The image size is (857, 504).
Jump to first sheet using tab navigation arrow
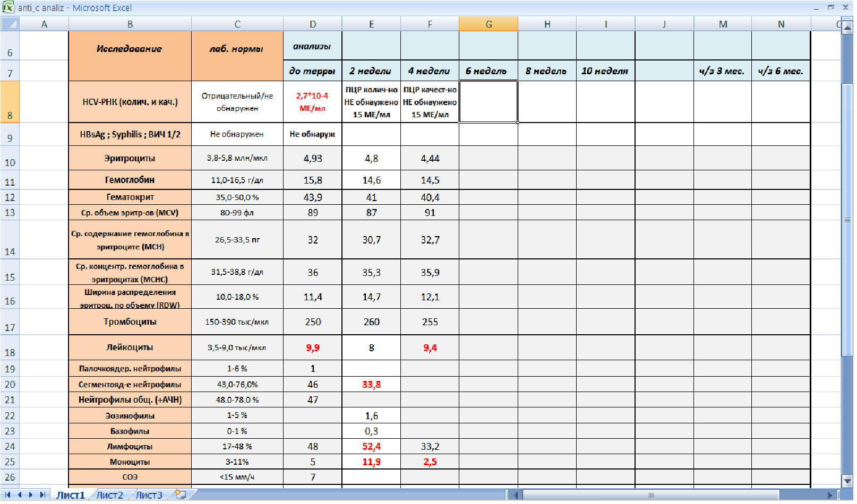pyautogui.click(x=8, y=494)
